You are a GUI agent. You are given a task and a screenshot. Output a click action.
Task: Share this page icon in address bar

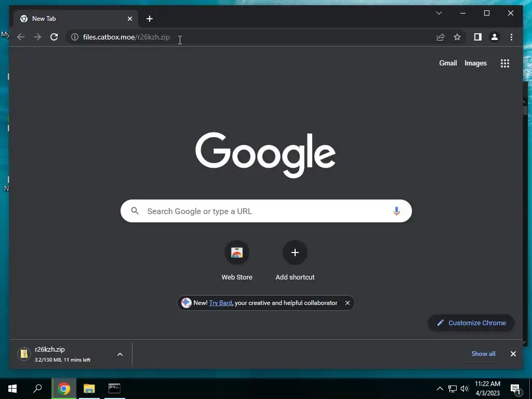pos(441,37)
